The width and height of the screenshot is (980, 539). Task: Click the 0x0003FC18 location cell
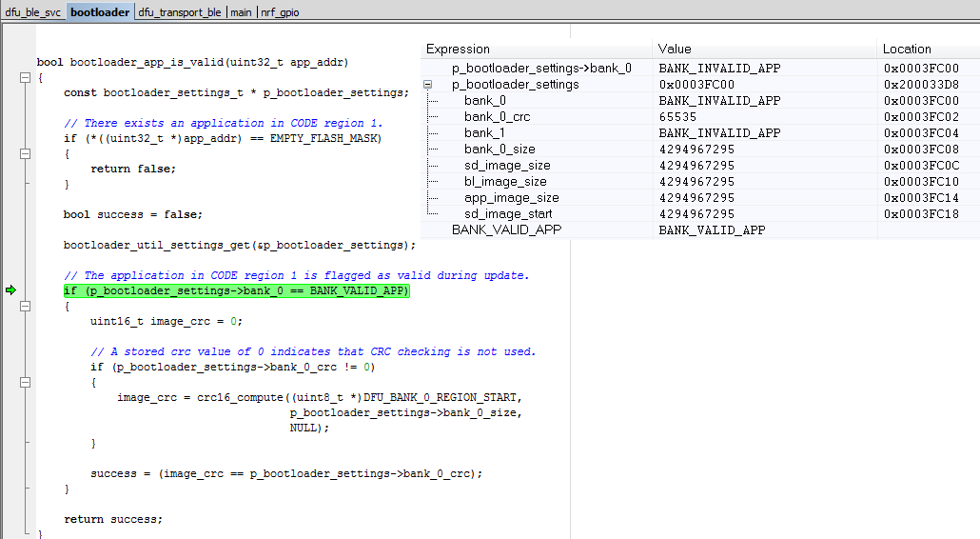(x=921, y=214)
